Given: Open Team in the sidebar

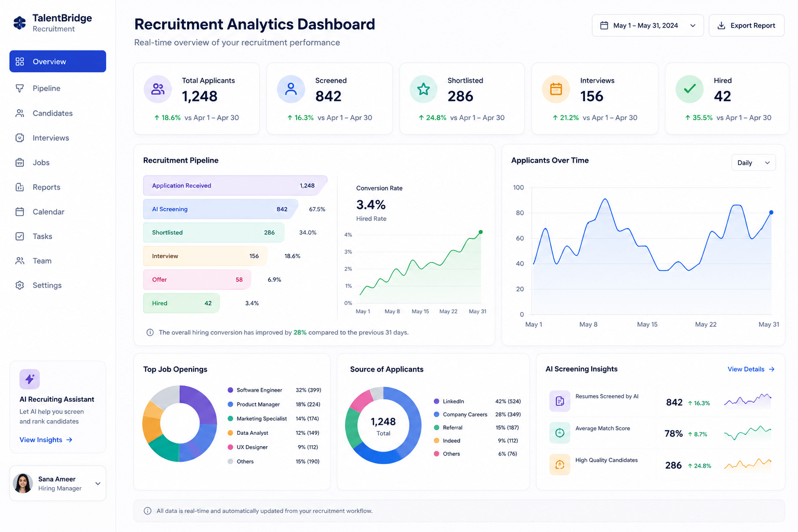Looking at the screenshot, I should point(58,261).
